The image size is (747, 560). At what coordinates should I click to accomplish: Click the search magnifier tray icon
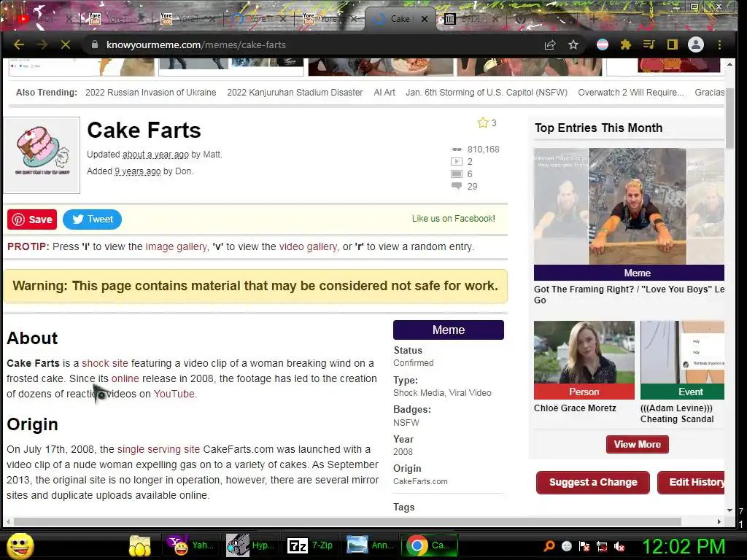[549, 546]
